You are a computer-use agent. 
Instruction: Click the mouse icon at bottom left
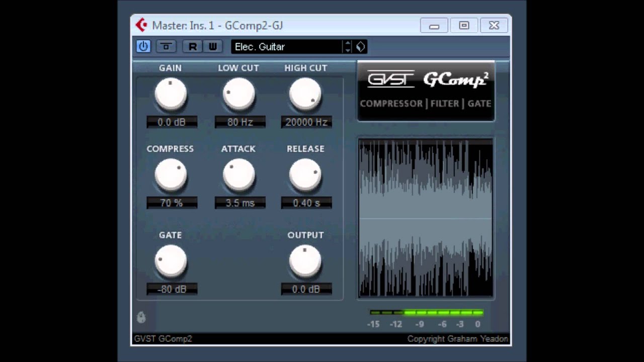[x=141, y=317]
